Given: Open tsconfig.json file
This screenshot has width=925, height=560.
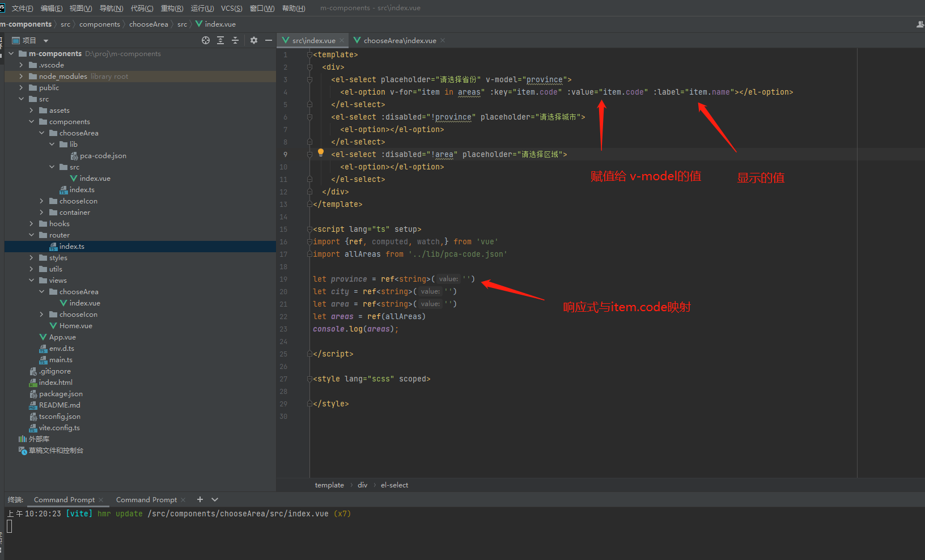Looking at the screenshot, I should [x=54, y=417].
